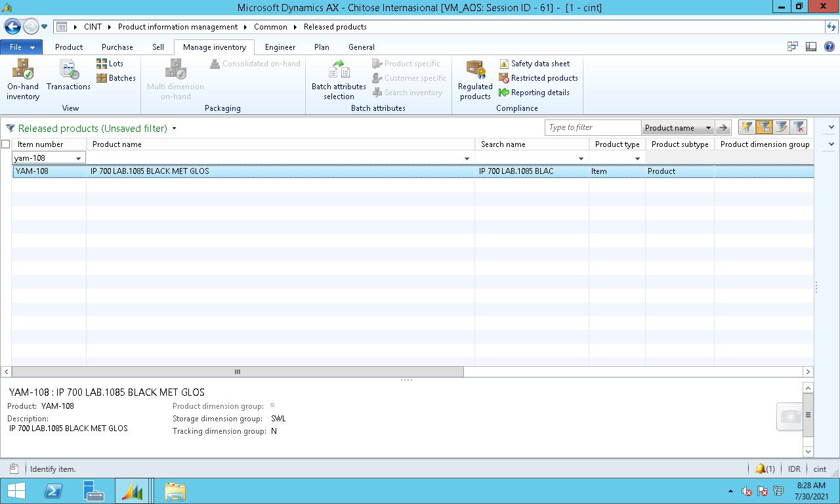The width and height of the screenshot is (840, 504).
Task: Open Regulated products
Action: (475, 80)
